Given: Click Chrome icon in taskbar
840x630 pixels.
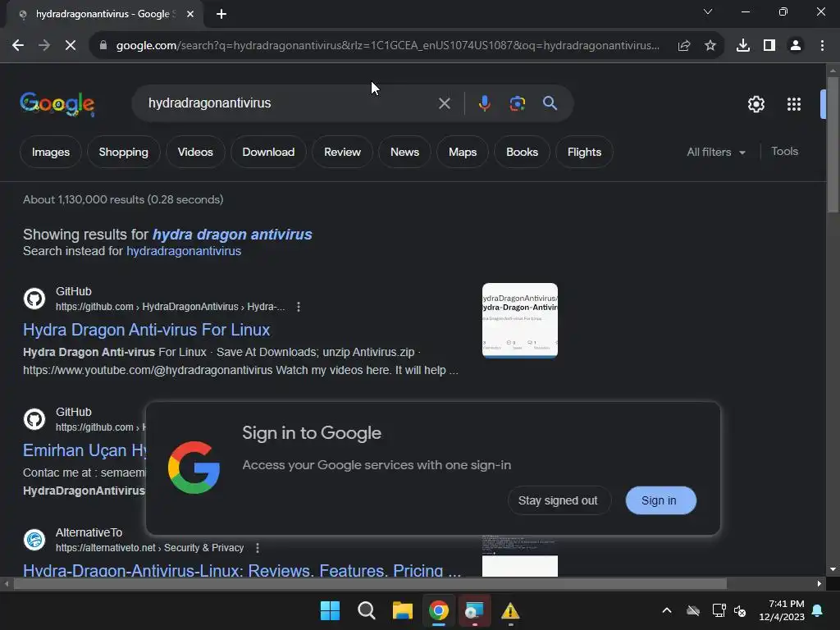Looking at the screenshot, I should pos(439,610).
